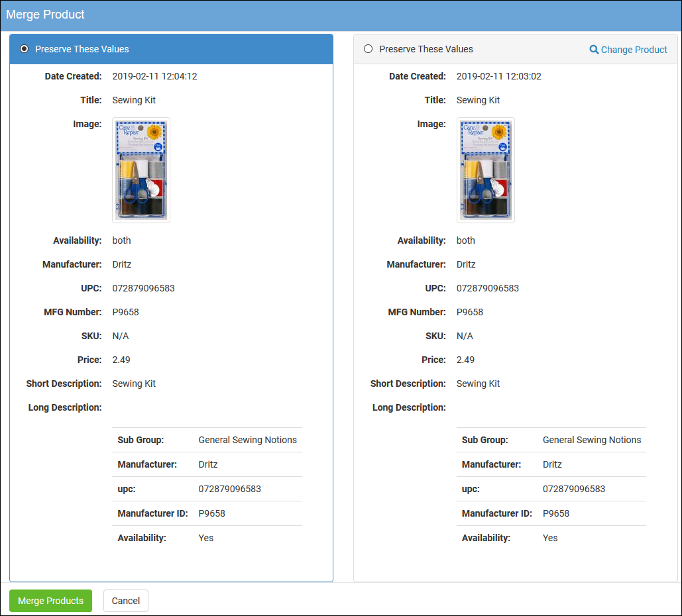Click the Merge Product title bar
The height and width of the screenshot is (616, 682).
tap(45, 15)
